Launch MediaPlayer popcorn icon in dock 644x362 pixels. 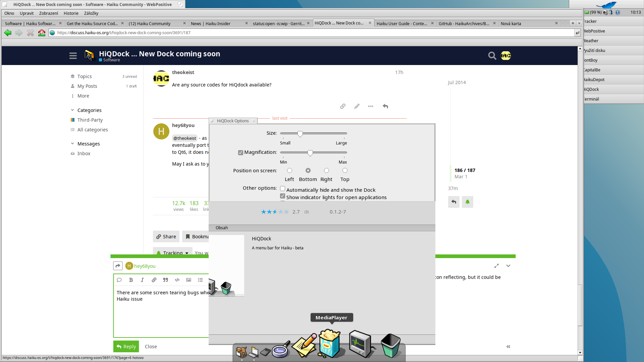click(x=330, y=343)
